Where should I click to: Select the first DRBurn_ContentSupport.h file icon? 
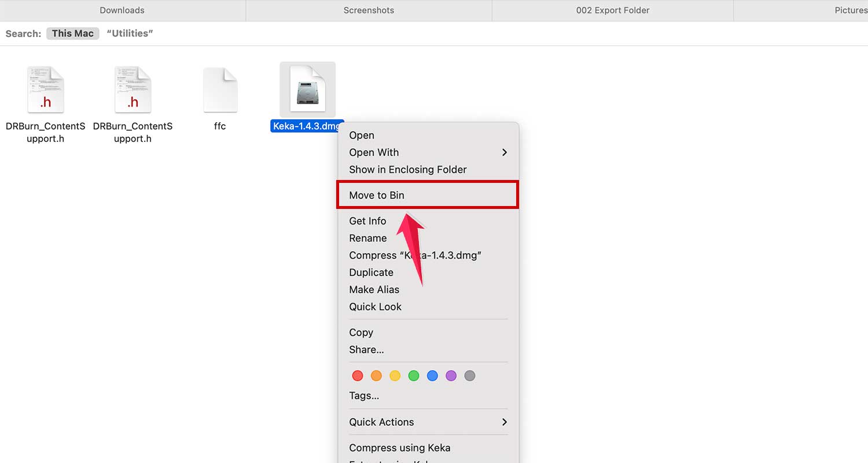point(46,90)
